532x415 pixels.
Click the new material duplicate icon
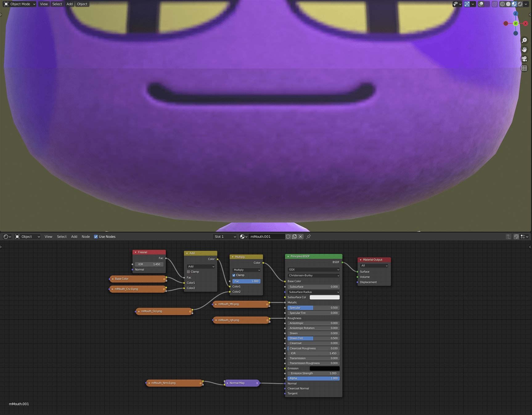(294, 237)
